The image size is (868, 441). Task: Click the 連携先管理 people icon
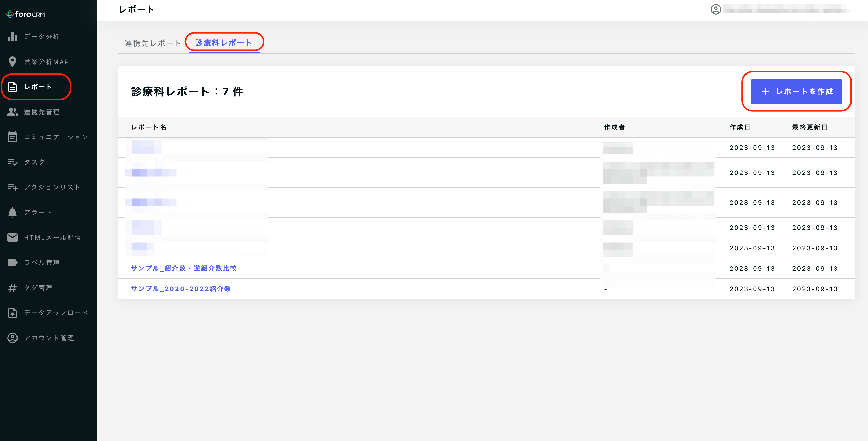click(13, 112)
